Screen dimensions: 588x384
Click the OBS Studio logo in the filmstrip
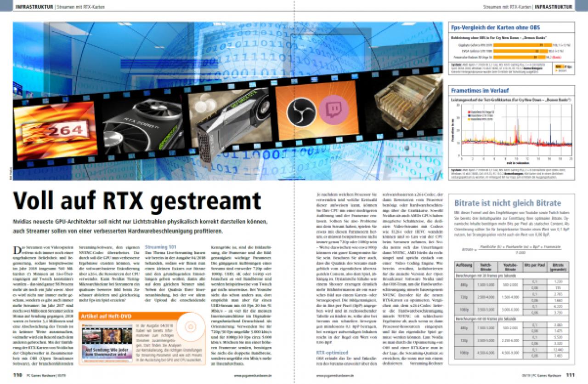[301, 113]
